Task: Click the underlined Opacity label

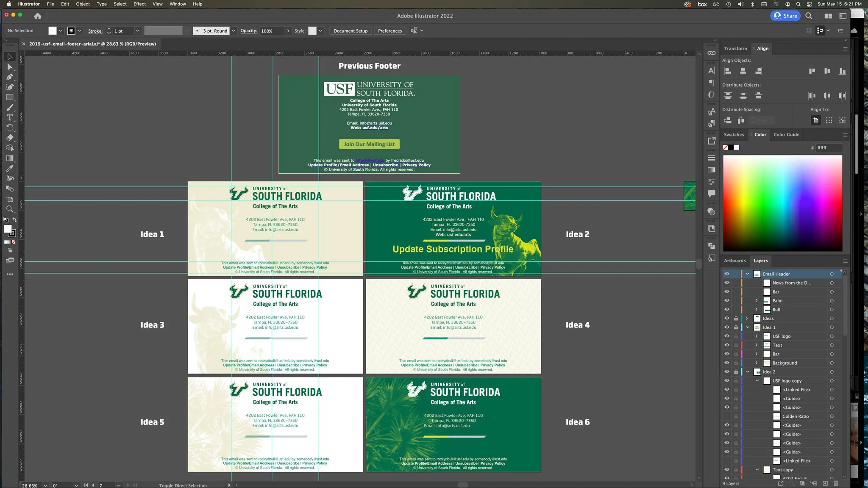Action: 248,31
